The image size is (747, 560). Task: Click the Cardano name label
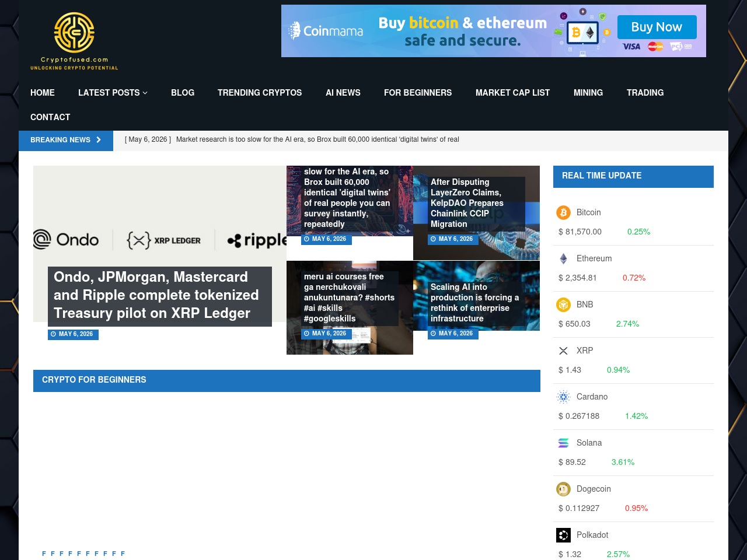point(592,397)
